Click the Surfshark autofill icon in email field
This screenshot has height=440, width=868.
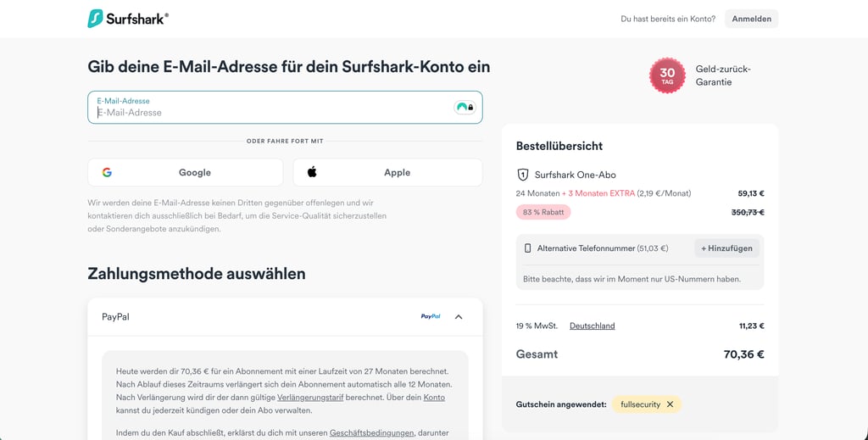465,108
